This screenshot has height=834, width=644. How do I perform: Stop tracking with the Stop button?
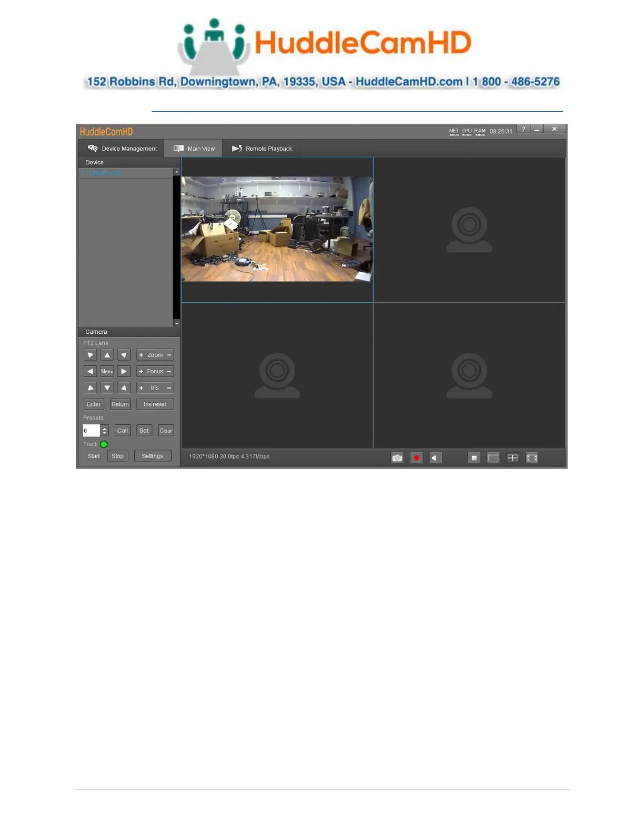118,456
